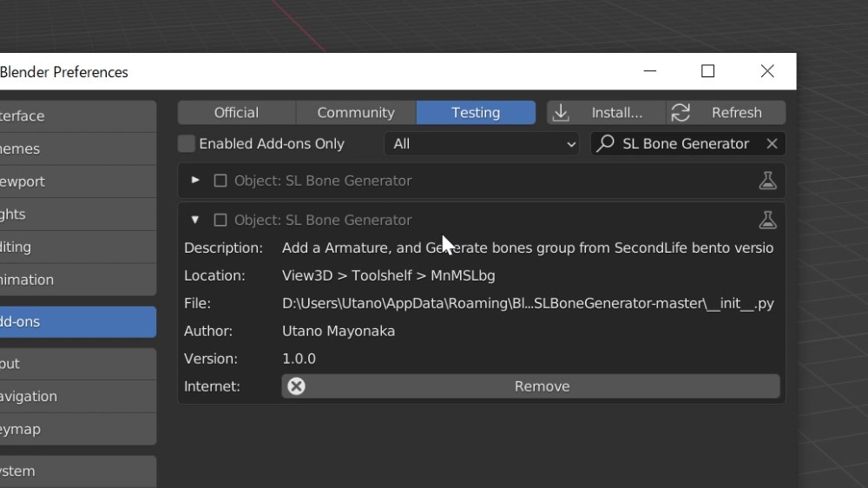
Task: Click the Refresh circular arrows icon
Action: [x=681, y=112]
